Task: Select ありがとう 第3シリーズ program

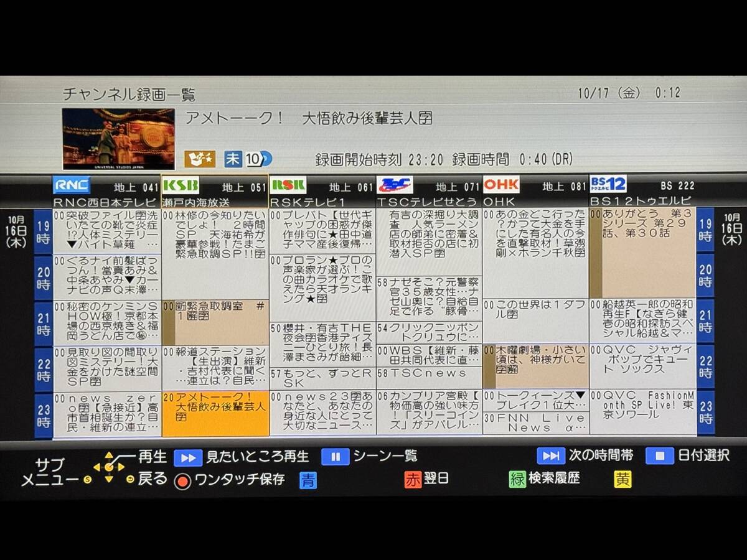Action: (642, 253)
